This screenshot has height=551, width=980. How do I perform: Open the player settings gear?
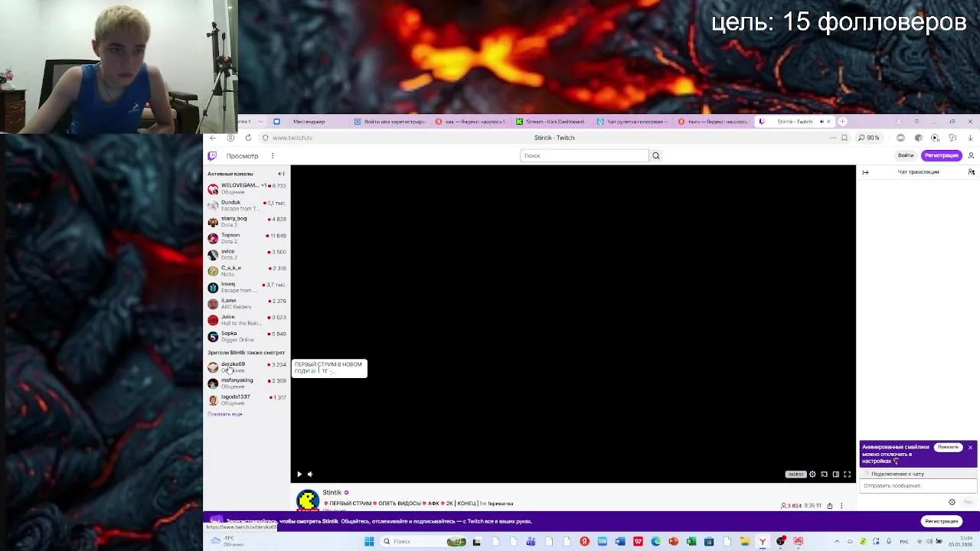coord(812,474)
